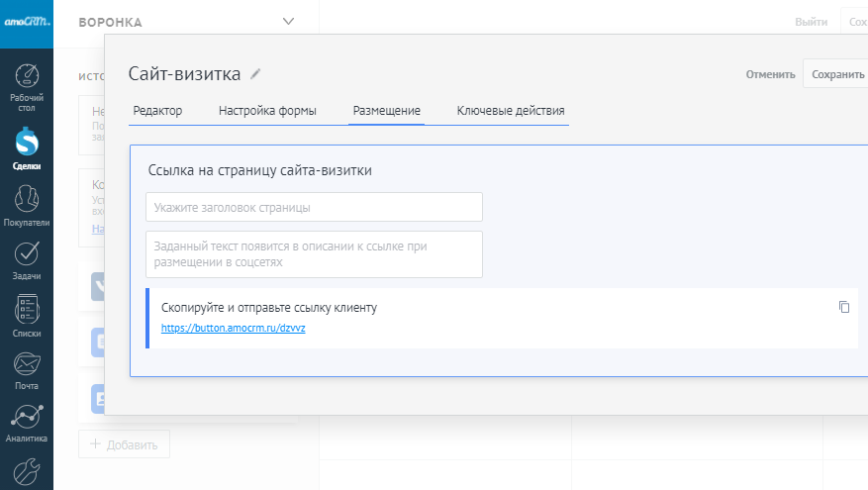Screen dimensions: 868x490
Task: Click the Отменить button
Action: click(x=770, y=74)
